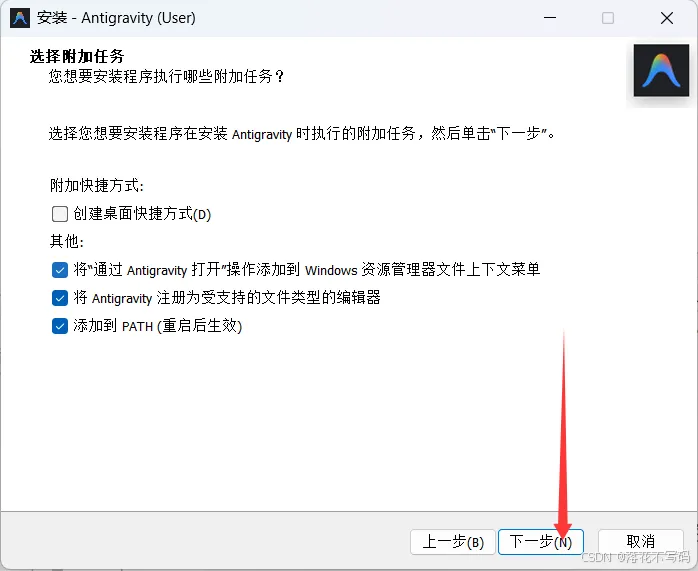
Task: Click the Antigravity icon in the title bar
Action: point(20,18)
